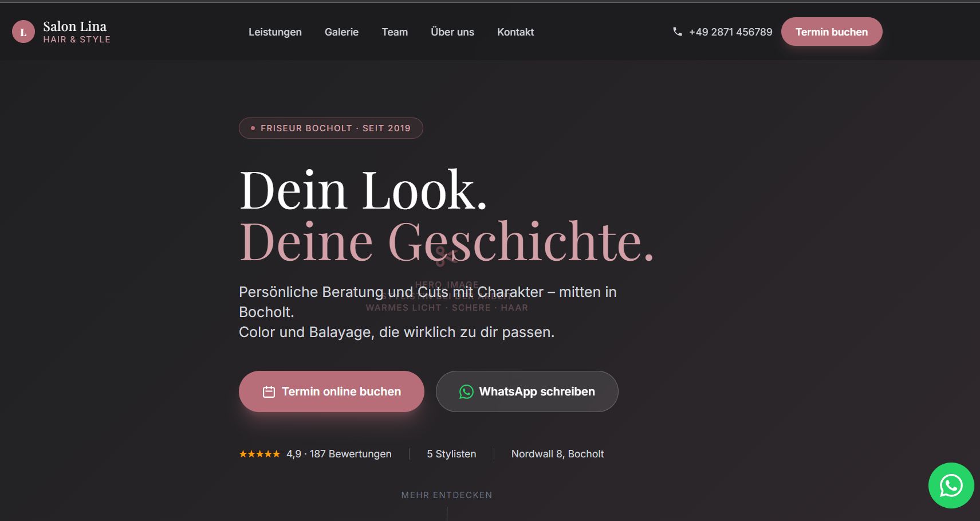980x521 pixels.
Task: Call the number +49 2871 456789
Action: click(x=730, y=32)
